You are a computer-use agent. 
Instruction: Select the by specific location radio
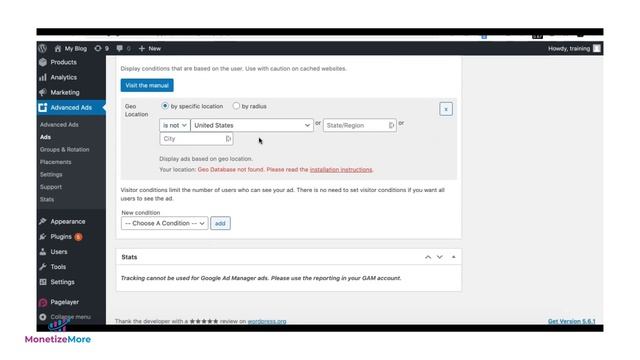pos(165,106)
